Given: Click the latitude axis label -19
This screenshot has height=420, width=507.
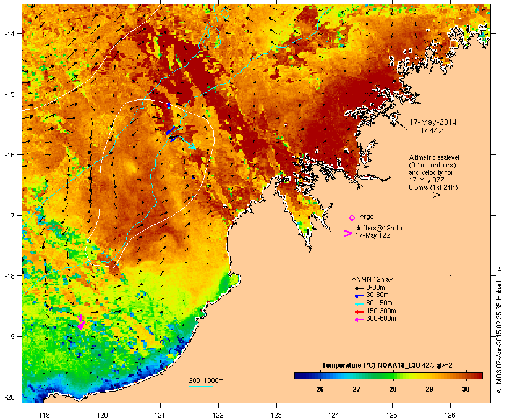Looking at the screenshot, I should (x=9, y=337).
